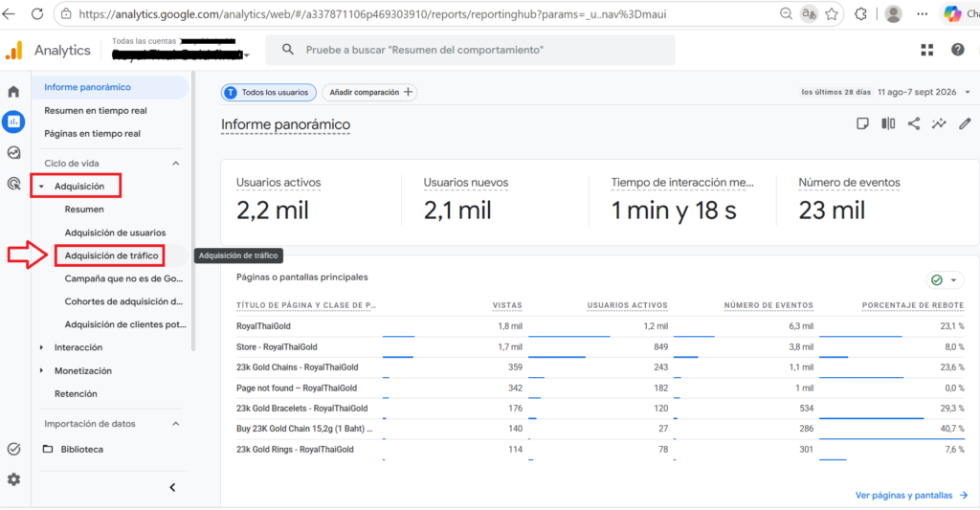Open the browser three-dot settings menu
The height and width of the screenshot is (510, 980).
pyautogui.click(x=923, y=13)
